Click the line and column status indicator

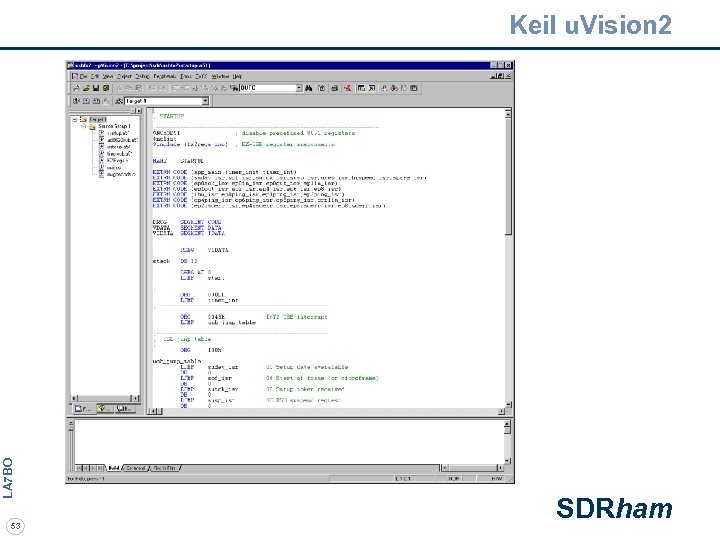(x=403, y=478)
